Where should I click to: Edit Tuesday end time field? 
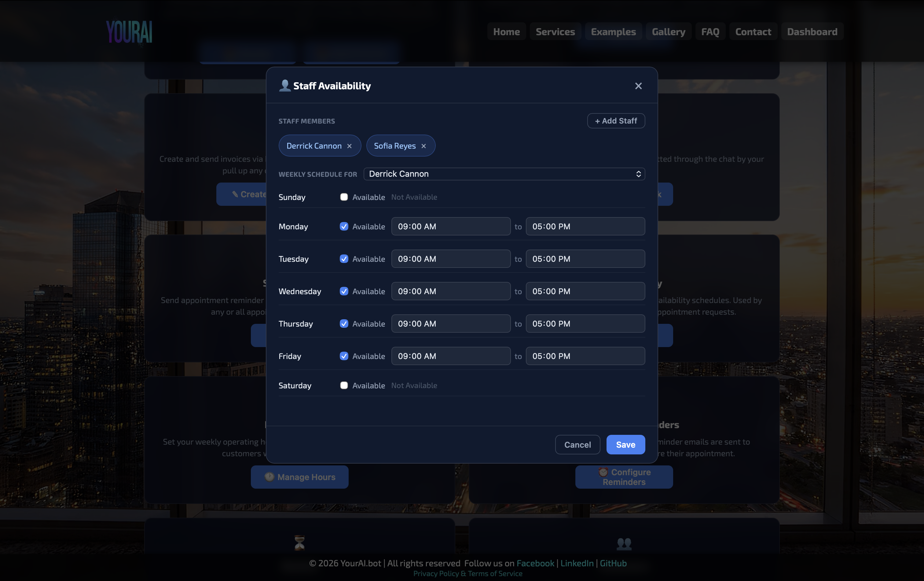pos(585,259)
